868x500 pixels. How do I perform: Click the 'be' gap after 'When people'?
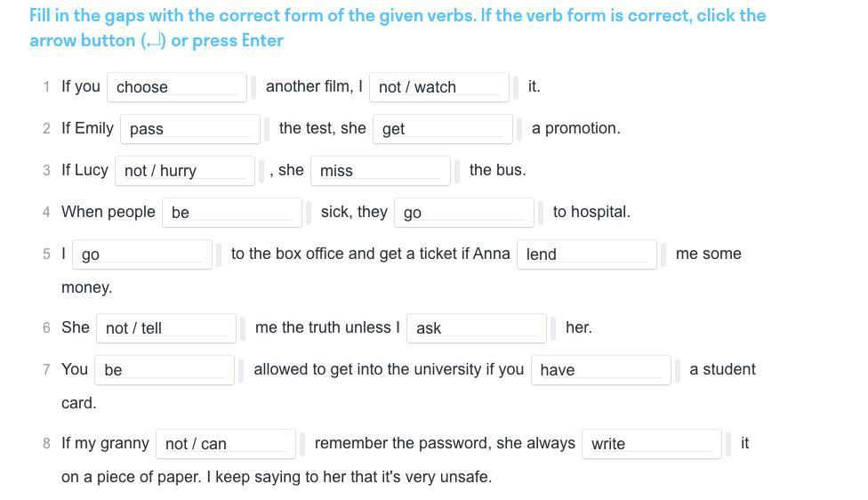pyautogui.click(x=231, y=213)
